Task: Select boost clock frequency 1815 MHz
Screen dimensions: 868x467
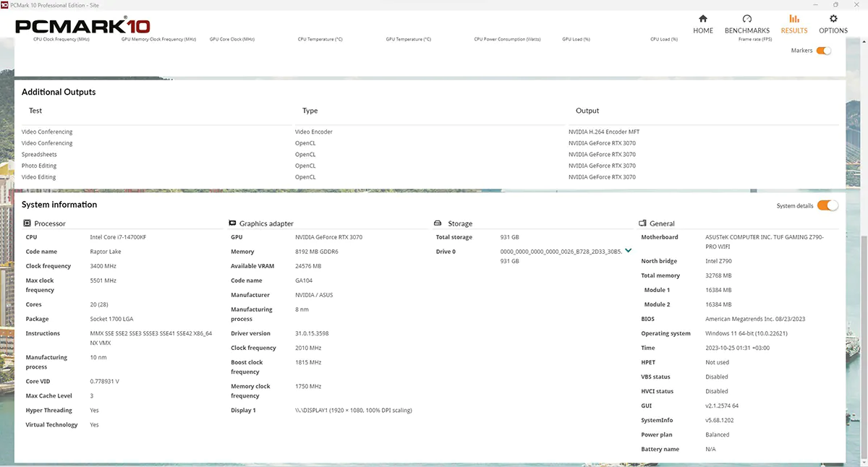Action: (308, 362)
